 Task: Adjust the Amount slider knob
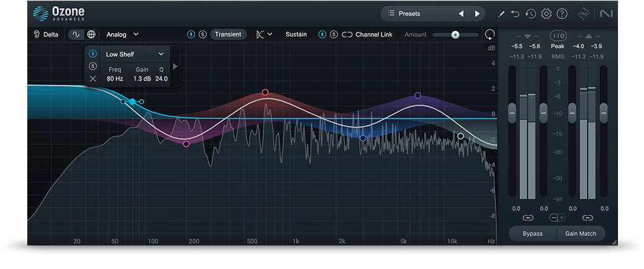(455, 35)
